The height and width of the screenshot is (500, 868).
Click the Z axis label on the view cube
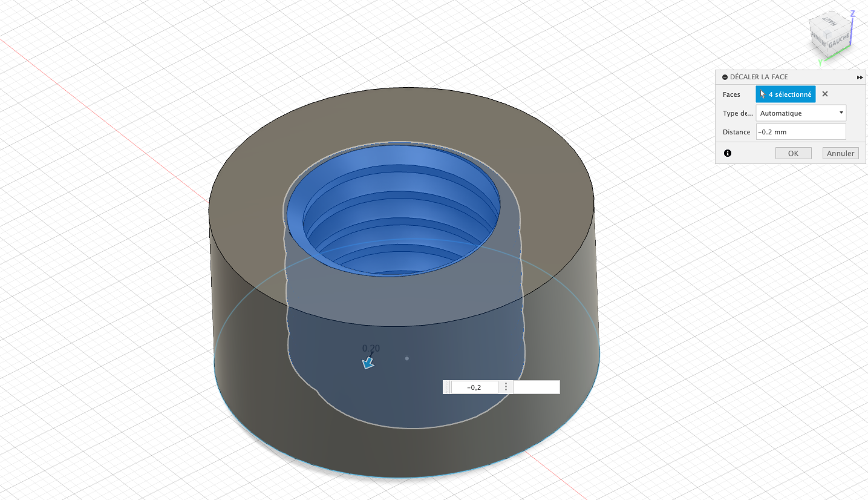click(x=852, y=13)
